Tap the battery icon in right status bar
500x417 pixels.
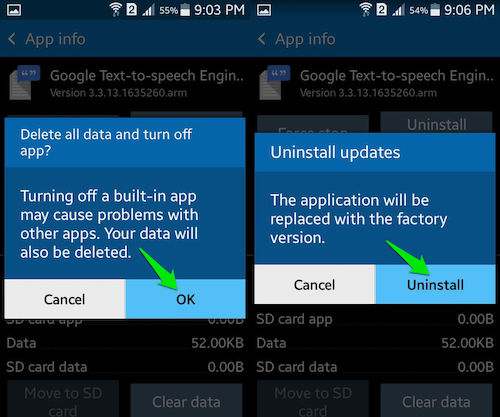435,10
